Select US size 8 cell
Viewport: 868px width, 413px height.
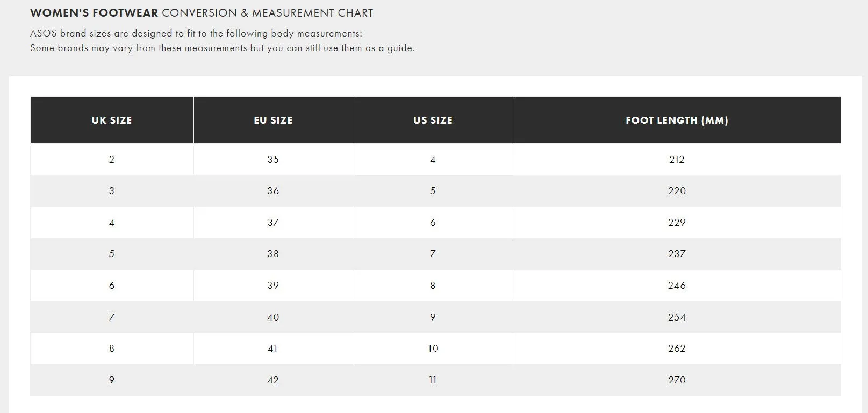coord(433,286)
